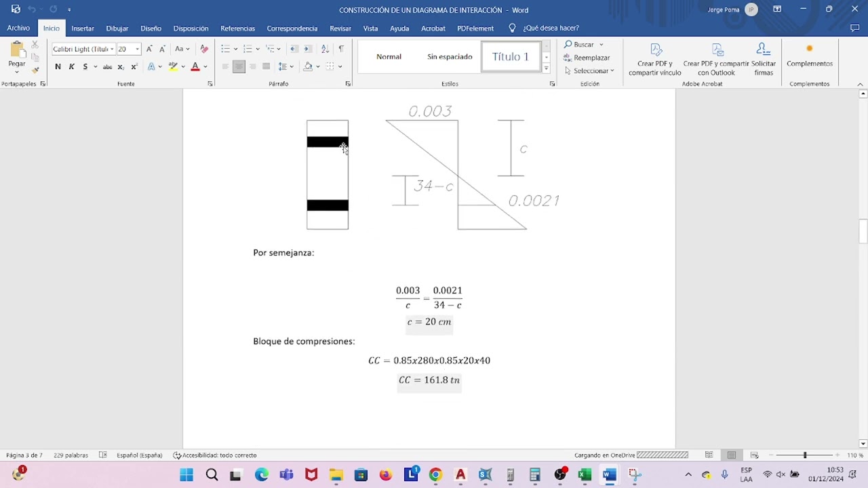The width and height of the screenshot is (868, 488).
Task: Increase font size with the grow font icon
Action: (149, 49)
